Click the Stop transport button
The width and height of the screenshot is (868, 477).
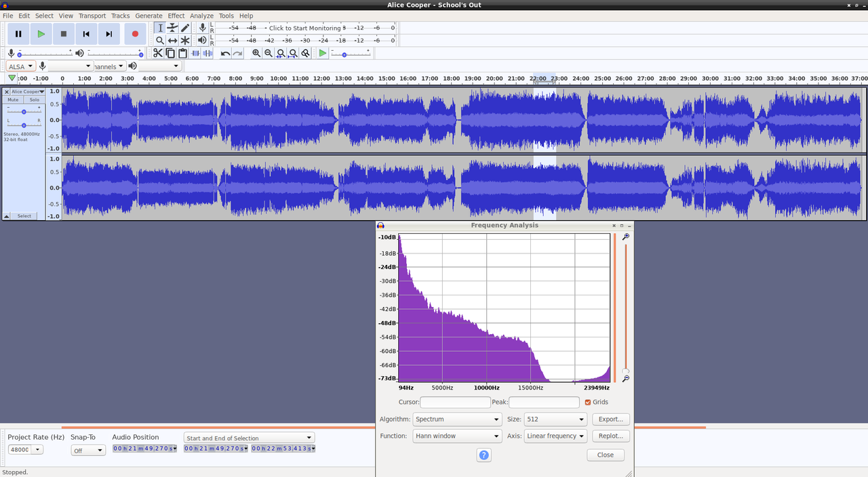[x=64, y=34]
